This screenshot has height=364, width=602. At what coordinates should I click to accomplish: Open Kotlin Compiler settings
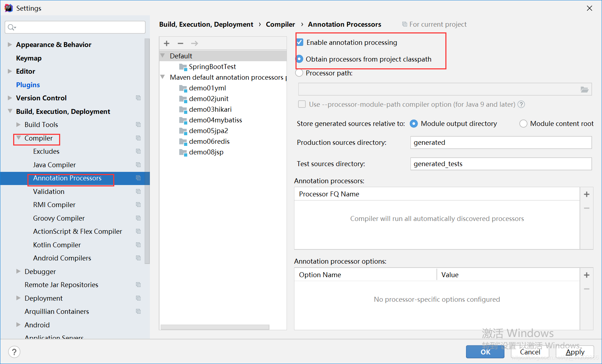click(57, 245)
